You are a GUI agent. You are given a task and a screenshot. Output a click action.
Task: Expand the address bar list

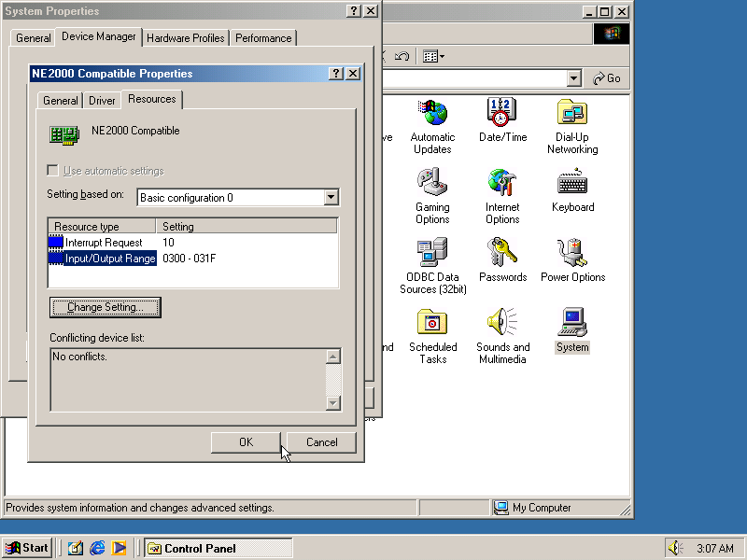(x=576, y=78)
